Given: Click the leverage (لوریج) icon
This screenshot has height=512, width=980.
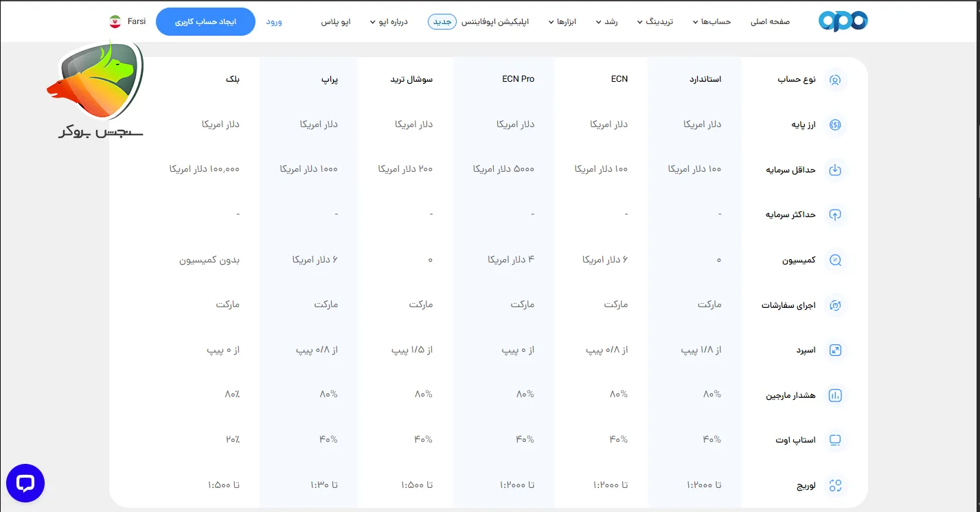Looking at the screenshot, I should 835,485.
